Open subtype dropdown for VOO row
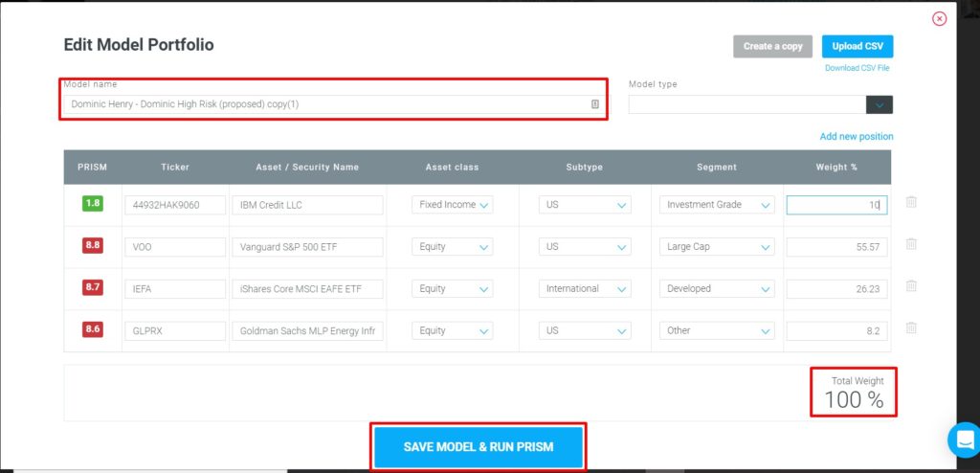 (x=585, y=246)
